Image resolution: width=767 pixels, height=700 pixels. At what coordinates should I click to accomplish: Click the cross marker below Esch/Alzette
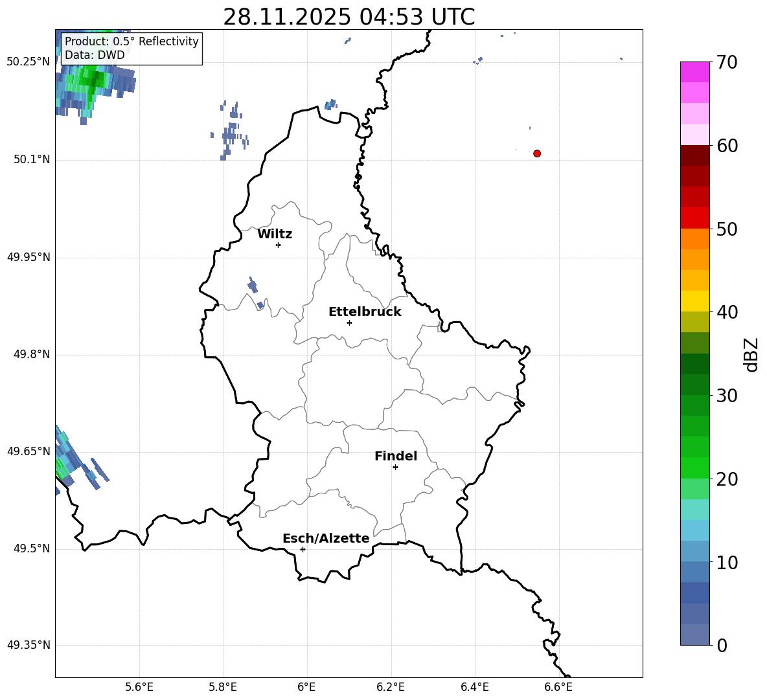coord(303,549)
